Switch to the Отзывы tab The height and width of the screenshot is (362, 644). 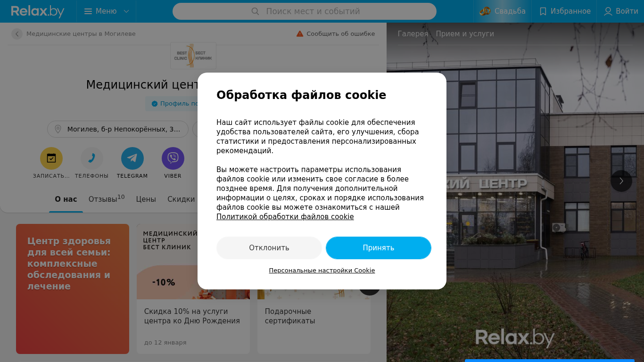(x=107, y=199)
